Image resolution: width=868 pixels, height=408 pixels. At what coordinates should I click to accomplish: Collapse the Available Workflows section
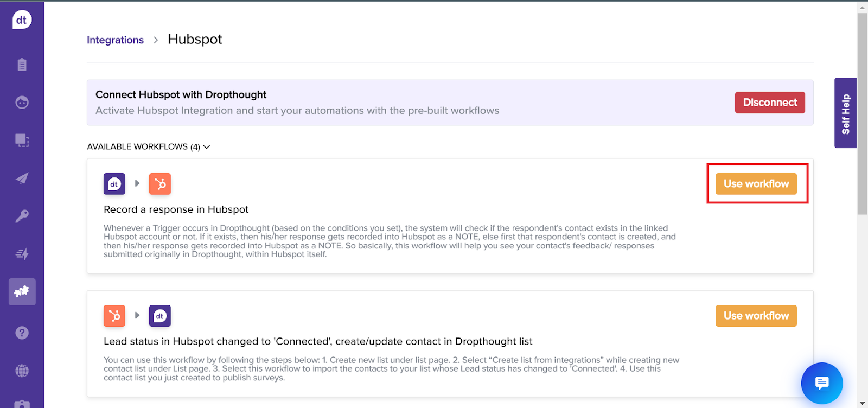[x=149, y=147]
